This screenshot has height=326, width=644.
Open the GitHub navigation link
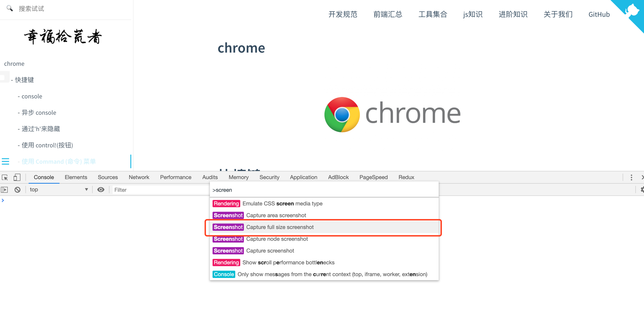[x=599, y=15]
